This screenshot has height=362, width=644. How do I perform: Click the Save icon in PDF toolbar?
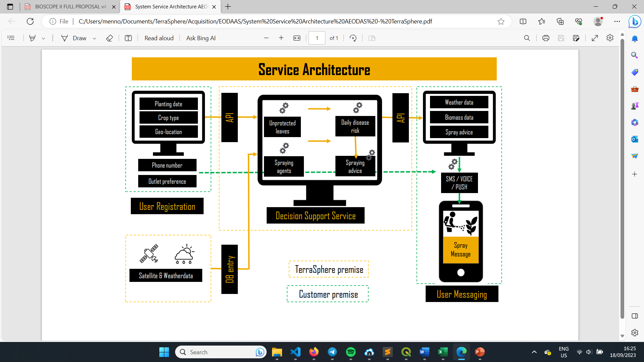pyautogui.click(x=561, y=38)
